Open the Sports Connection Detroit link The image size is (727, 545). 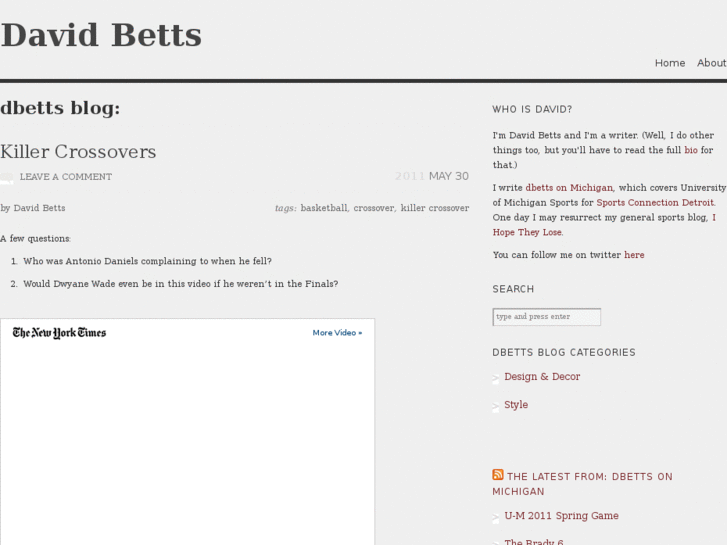(x=655, y=203)
